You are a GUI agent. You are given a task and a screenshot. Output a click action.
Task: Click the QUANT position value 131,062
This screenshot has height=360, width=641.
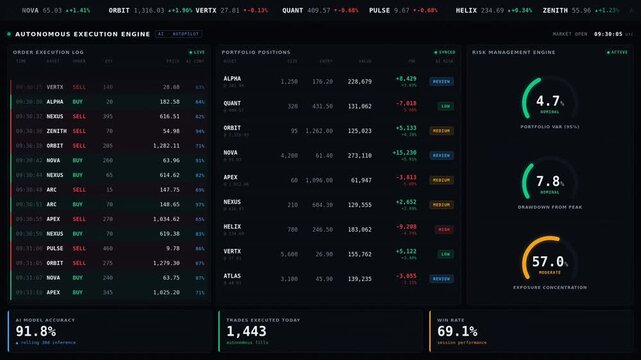[x=359, y=106]
